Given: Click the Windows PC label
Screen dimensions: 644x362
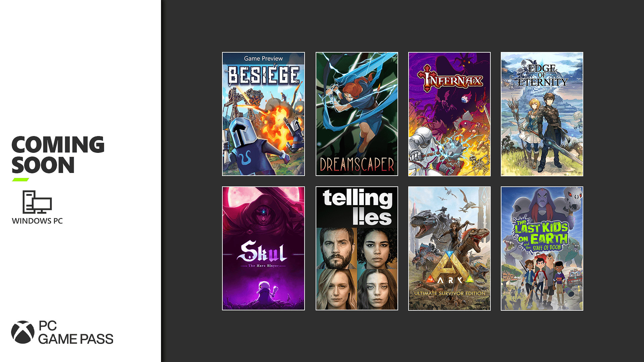Looking at the screenshot, I should 37,221.
